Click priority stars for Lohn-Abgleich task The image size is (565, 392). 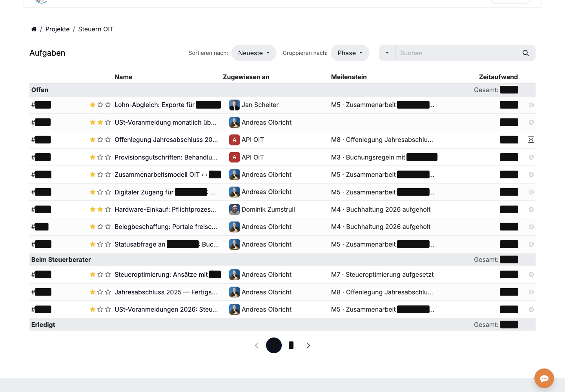tap(100, 105)
